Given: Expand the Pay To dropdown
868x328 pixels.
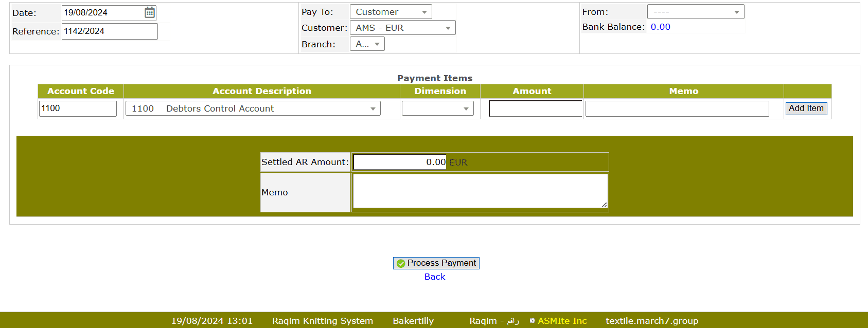Looking at the screenshot, I should 391,12.
